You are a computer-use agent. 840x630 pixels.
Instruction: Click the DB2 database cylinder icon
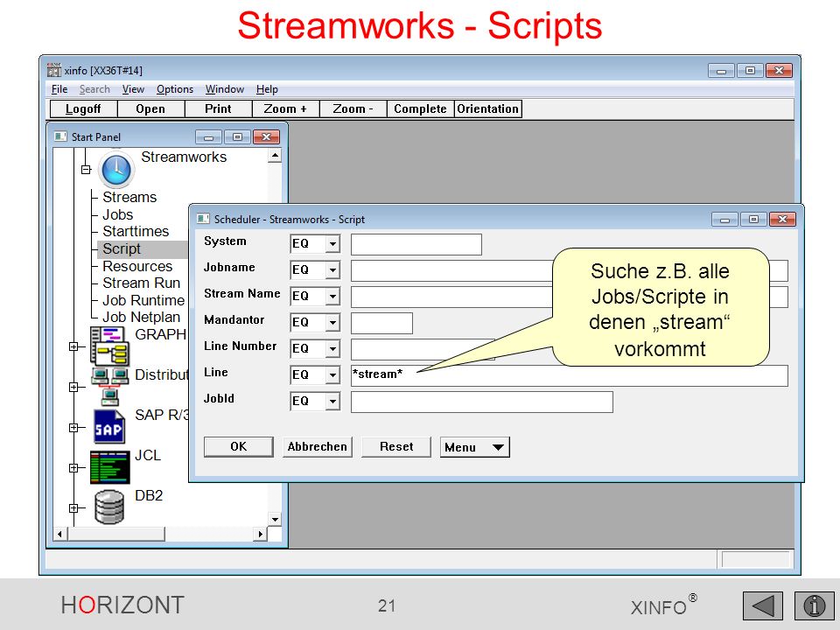[x=109, y=507]
